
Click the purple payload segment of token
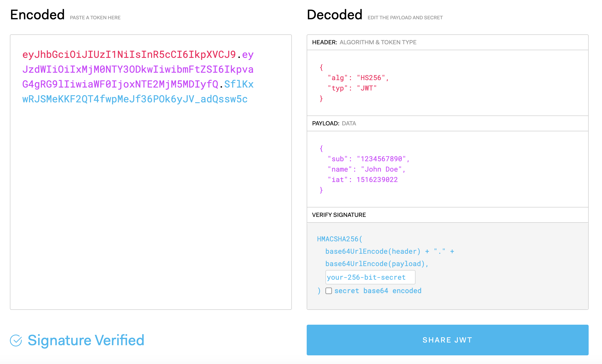[x=138, y=69]
